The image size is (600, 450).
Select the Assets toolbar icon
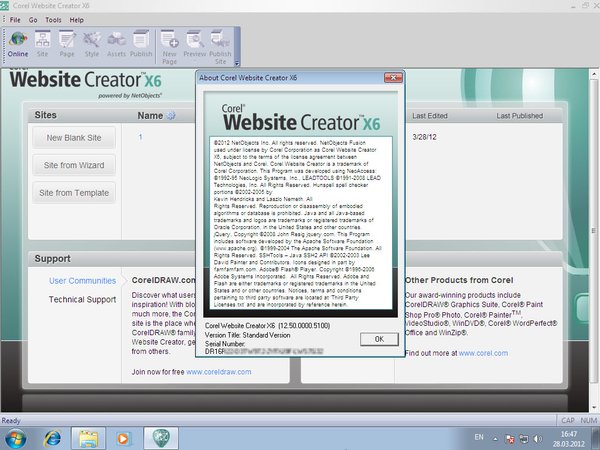click(116, 44)
